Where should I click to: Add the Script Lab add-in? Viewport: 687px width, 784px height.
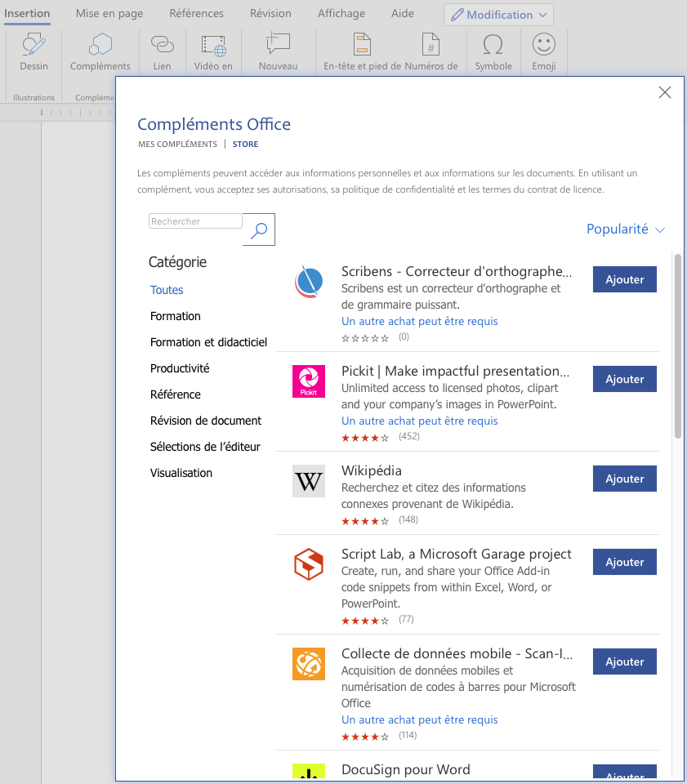[624, 562]
